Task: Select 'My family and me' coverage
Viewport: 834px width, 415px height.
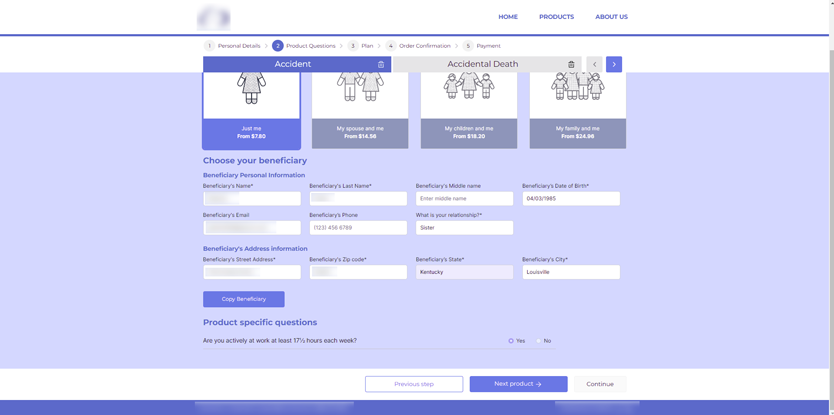Action: [578, 112]
